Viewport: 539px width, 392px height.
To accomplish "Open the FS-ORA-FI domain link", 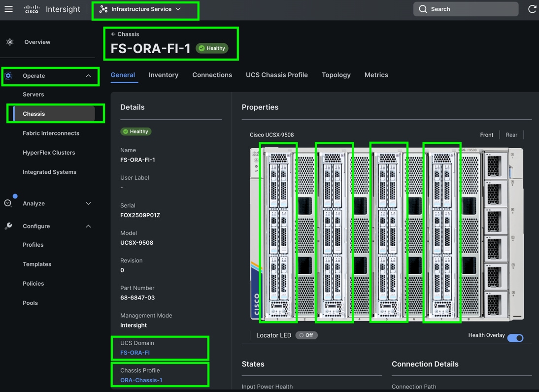I will click(x=135, y=353).
